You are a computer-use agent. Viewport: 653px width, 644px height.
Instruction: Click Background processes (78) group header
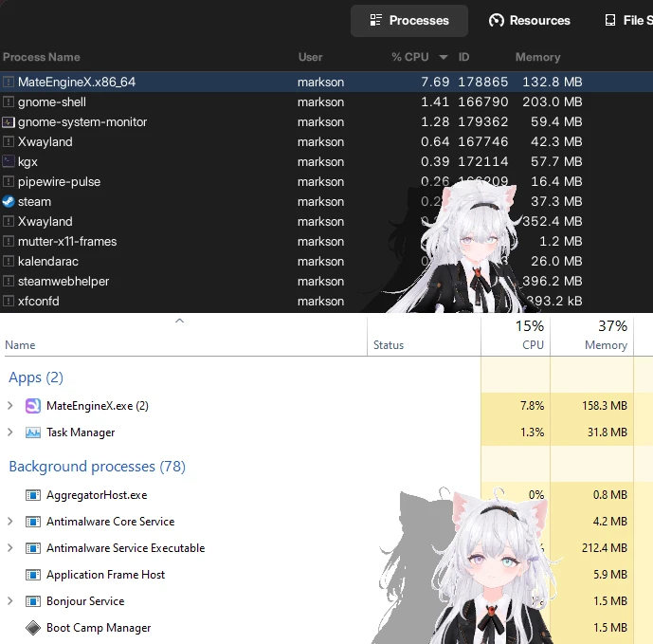coord(97,466)
